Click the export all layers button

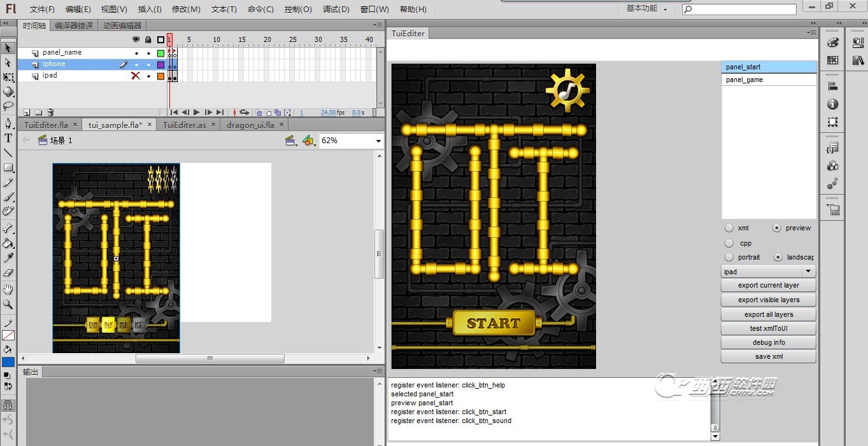coord(768,314)
